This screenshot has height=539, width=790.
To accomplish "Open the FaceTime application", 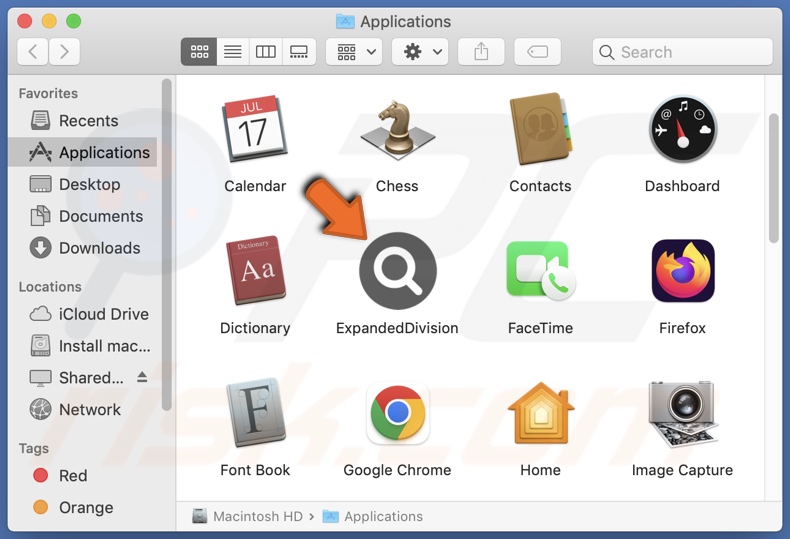I will 540,271.
